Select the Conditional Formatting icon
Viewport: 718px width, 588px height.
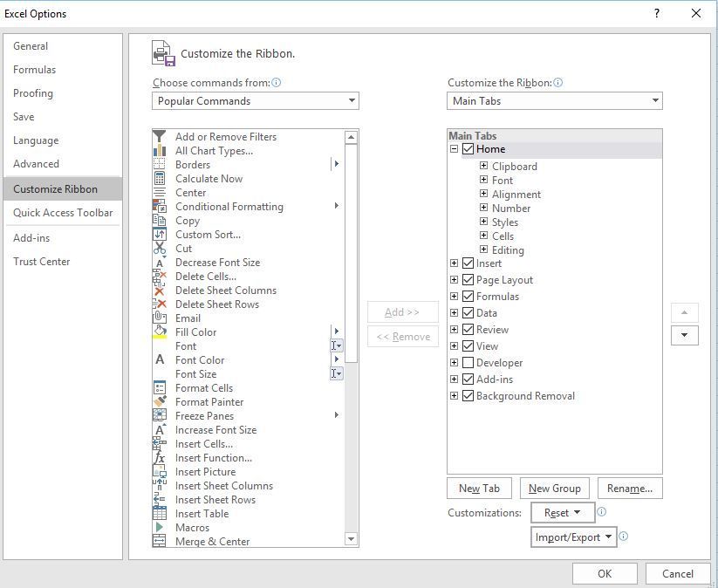click(x=160, y=207)
